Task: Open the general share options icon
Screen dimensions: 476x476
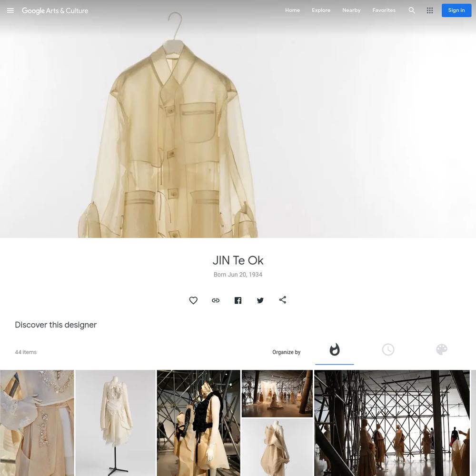Action: click(x=283, y=300)
